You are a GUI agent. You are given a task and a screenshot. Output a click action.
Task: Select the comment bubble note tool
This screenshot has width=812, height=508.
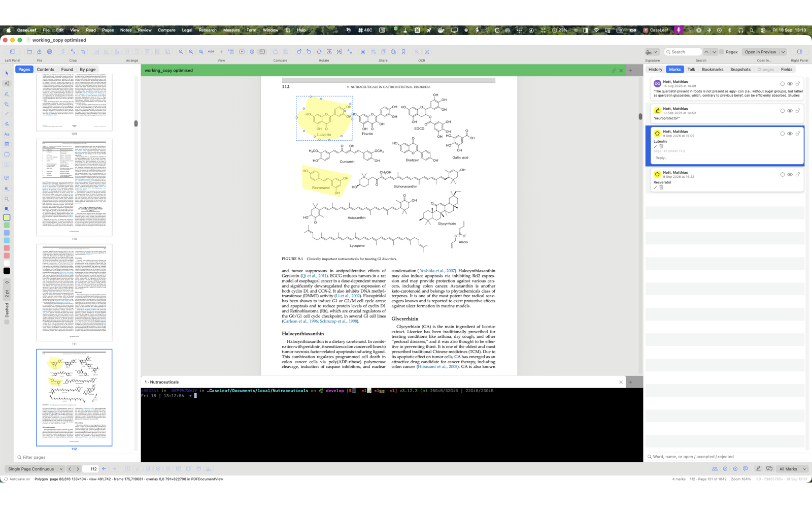[7, 178]
